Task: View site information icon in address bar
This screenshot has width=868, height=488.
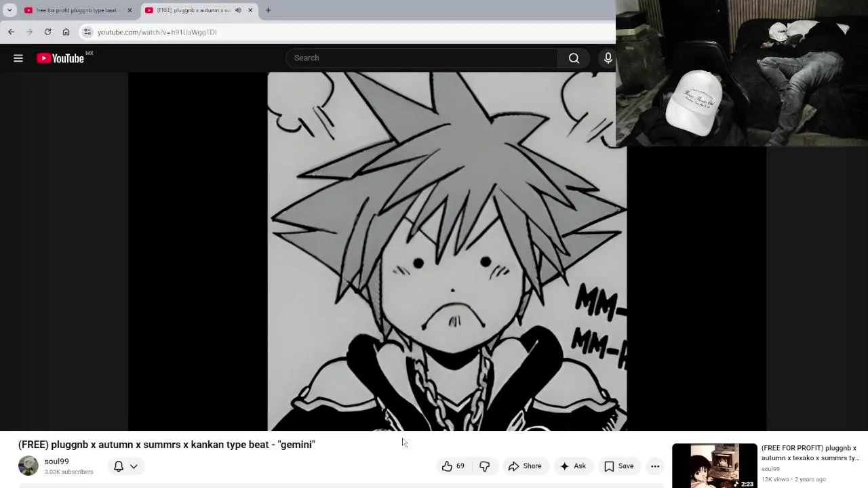Action: pos(87,32)
